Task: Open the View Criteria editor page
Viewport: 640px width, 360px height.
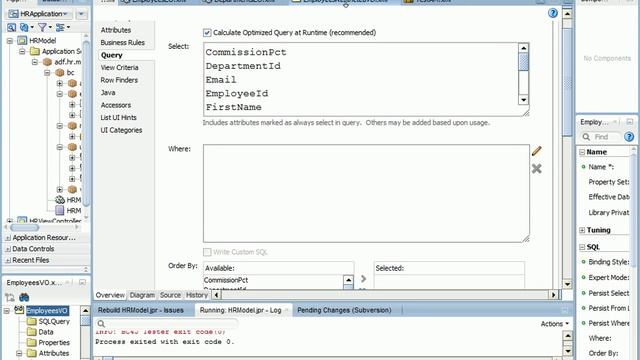Action: point(120,67)
